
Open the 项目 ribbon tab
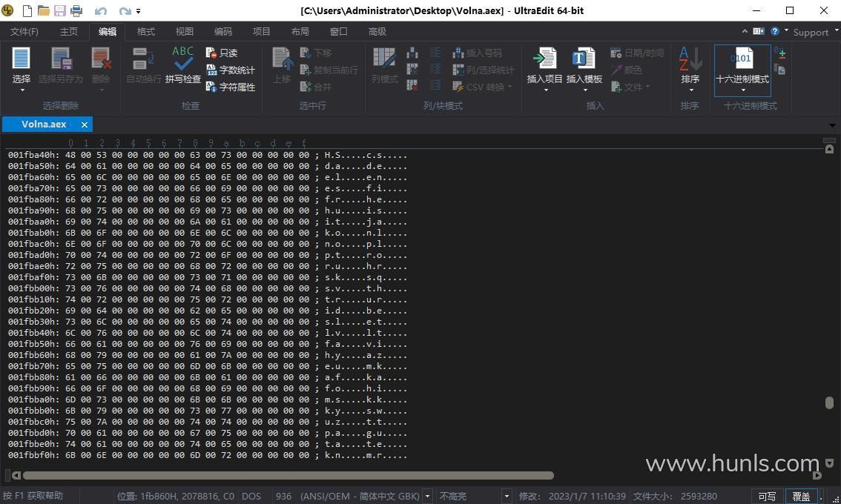pyautogui.click(x=262, y=32)
